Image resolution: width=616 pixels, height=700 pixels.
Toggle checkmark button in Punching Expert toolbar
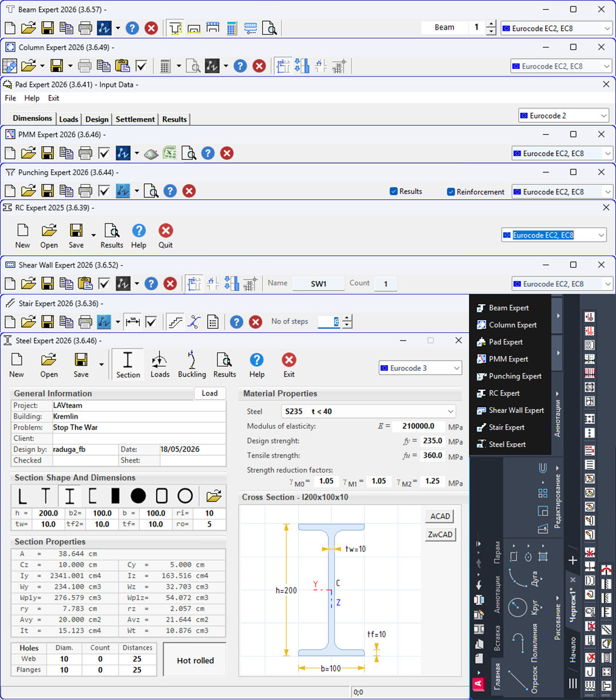[x=104, y=191]
